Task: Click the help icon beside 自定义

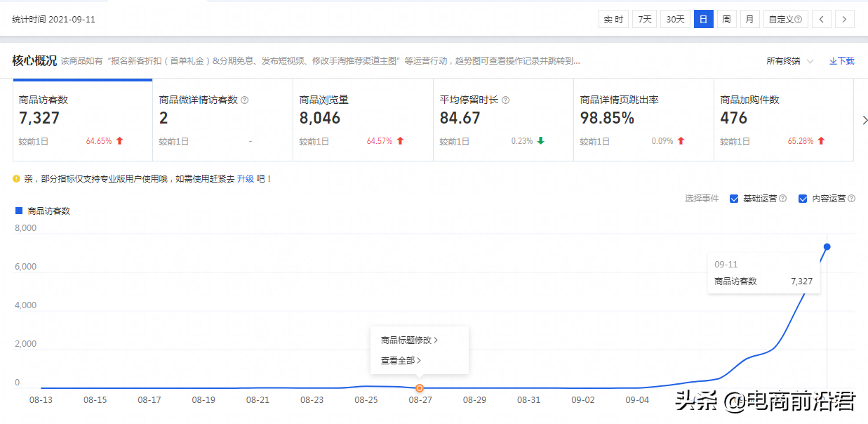Action: 798,19
